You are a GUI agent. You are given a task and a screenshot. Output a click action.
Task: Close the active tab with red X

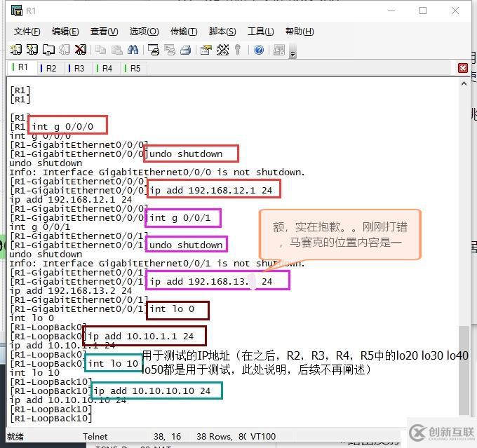tap(463, 68)
